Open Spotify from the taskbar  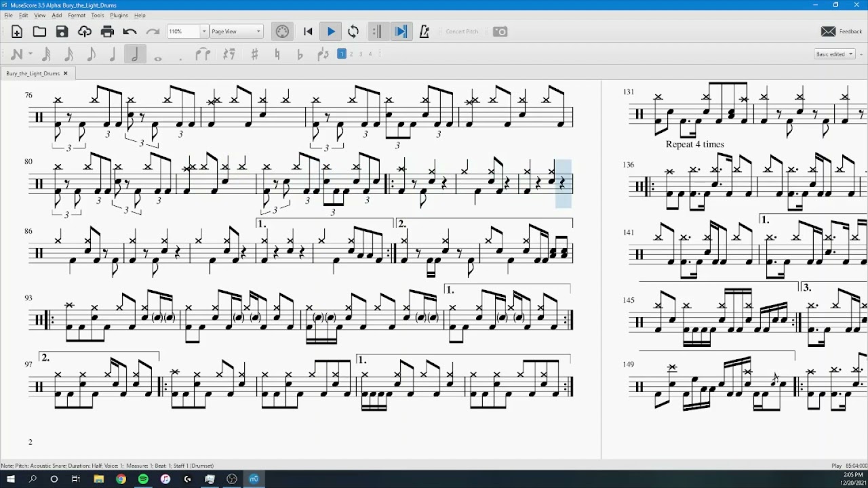point(143,479)
